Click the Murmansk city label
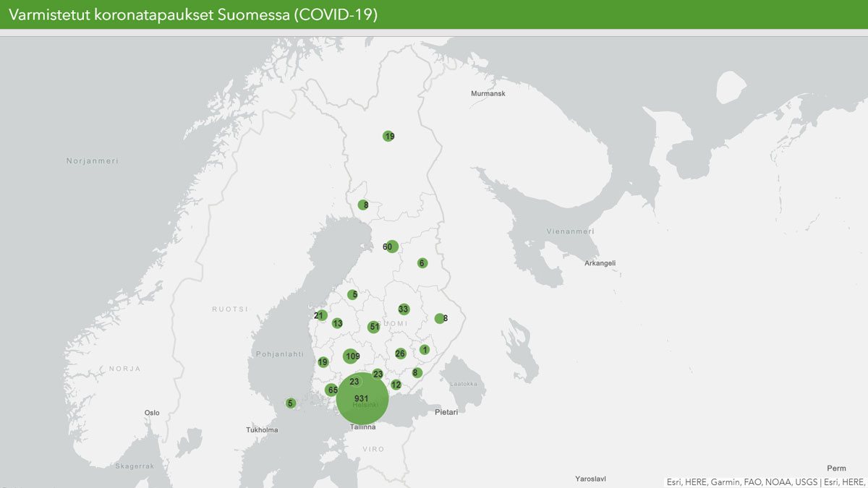This screenshot has width=868, height=488. click(488, 94)
